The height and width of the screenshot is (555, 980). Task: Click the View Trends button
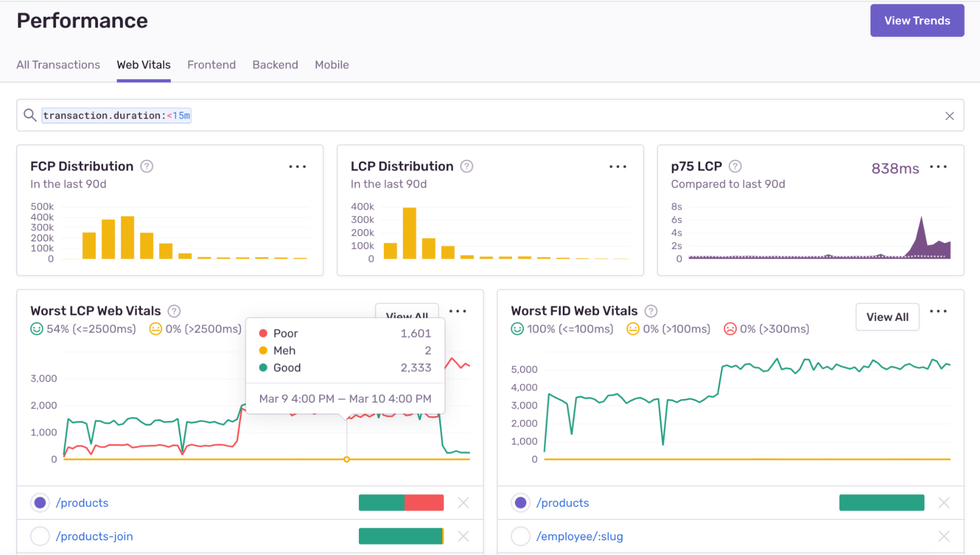pyautogui.click(x=917, y=21)
